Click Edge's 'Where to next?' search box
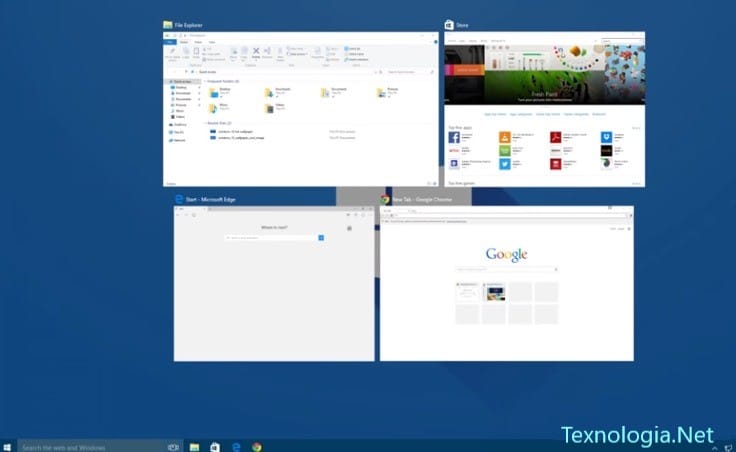The height and width of the screenshot is (452, 736). click(x=273, y=238)
